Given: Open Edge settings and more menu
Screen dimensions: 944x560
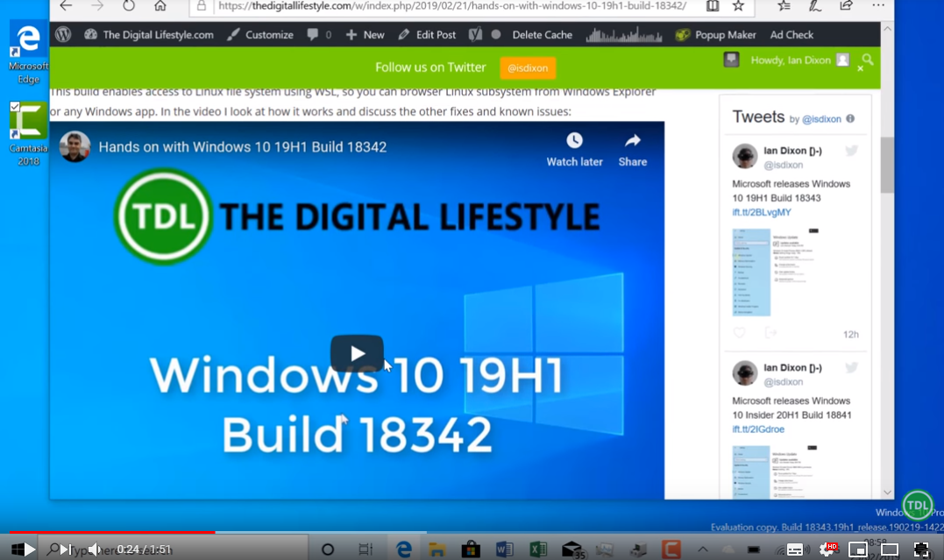Looking at the screenshot, I should point(877,5).
